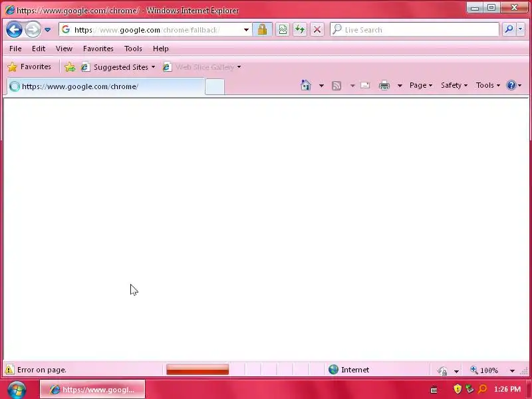
Task: Open the Tools command bar menu
Action: click(488, 85)
